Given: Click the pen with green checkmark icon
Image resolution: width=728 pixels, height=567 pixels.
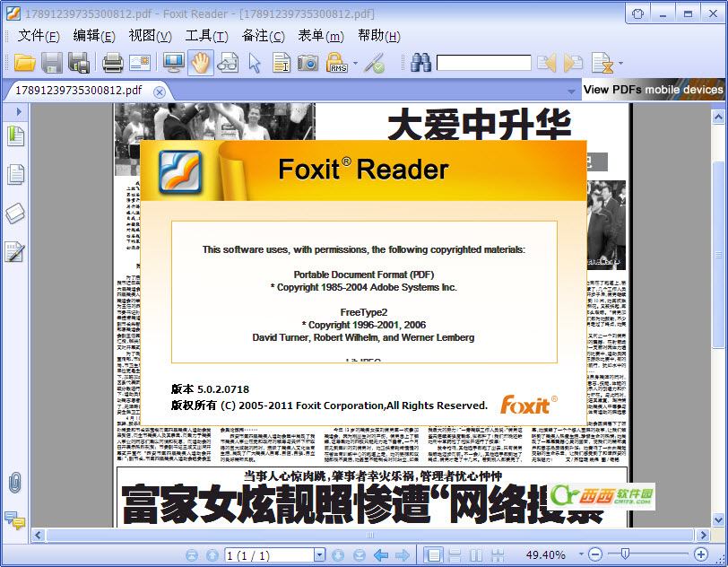Looking at the screenshot, I should coord(374,63).
